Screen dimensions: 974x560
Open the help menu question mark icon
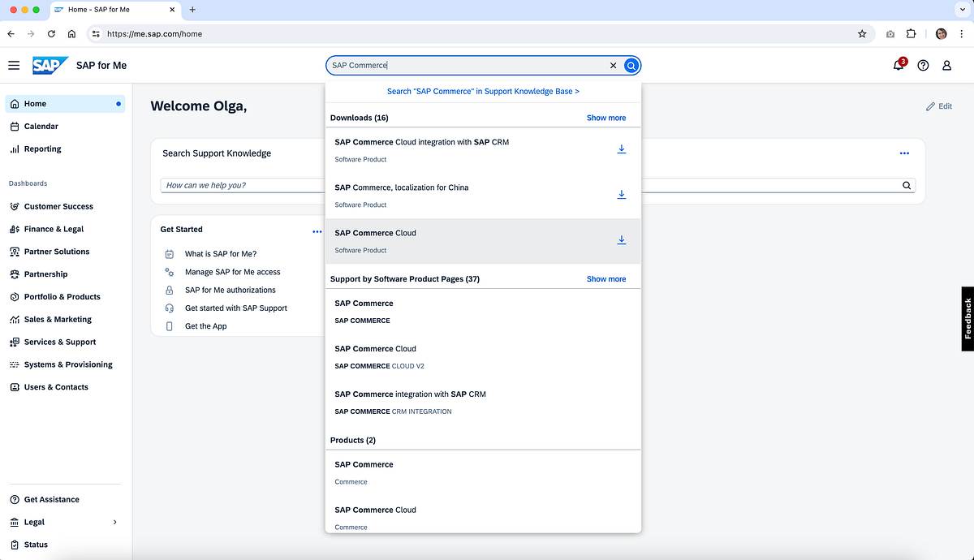(923, 65)
